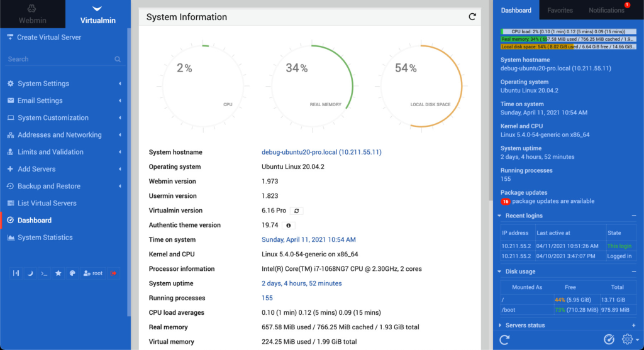Open theme configuration palette icon
The image size is (644, 350).
[x=72, y=273]
